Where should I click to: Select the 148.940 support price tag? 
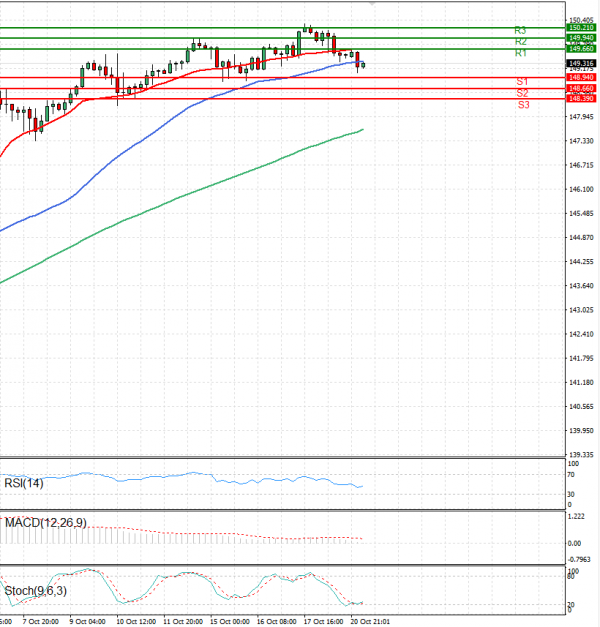coord(581,78)
